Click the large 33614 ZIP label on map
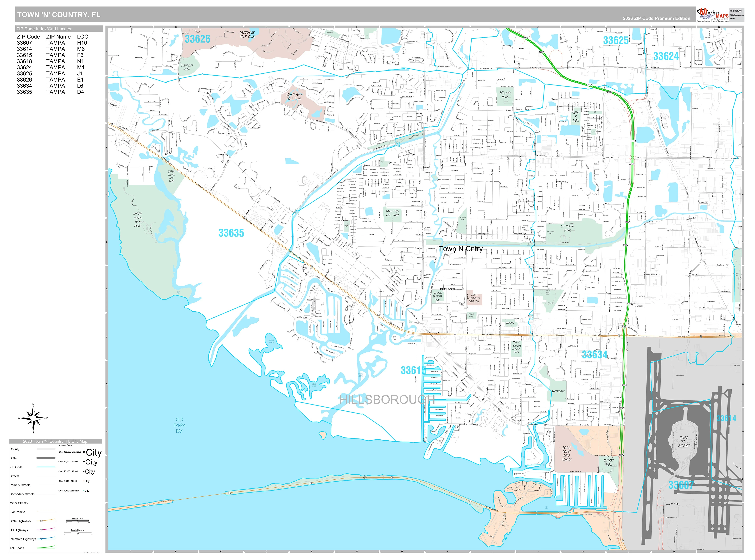 (x=726, y=419)
